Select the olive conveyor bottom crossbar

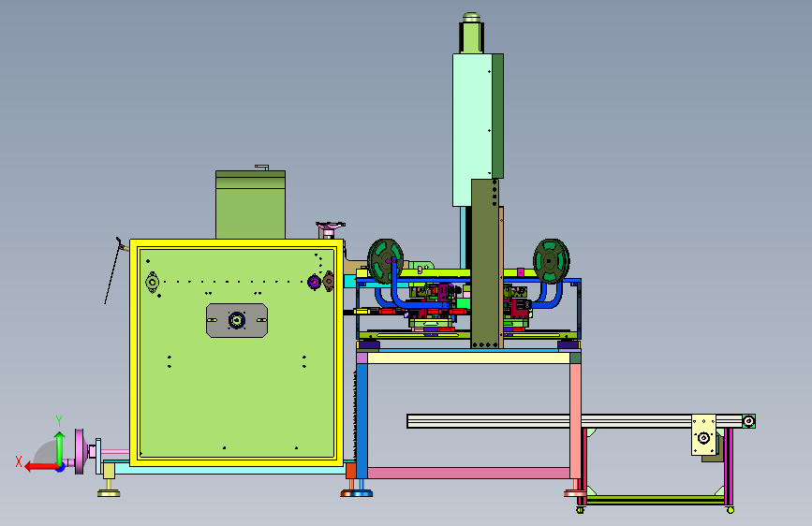655,500
